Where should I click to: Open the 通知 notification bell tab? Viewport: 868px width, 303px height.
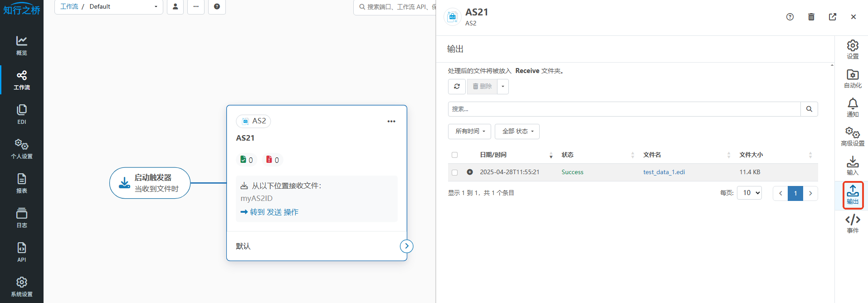click(852, 108)
